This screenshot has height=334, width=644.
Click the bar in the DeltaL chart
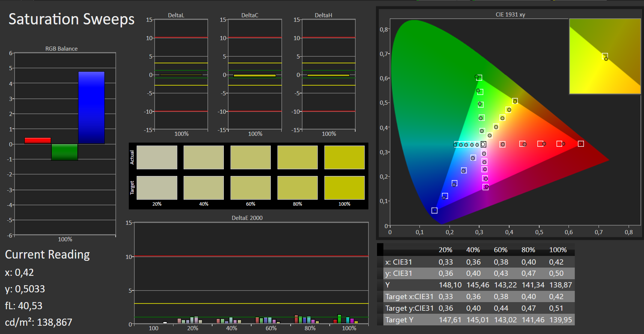[181, 75]
